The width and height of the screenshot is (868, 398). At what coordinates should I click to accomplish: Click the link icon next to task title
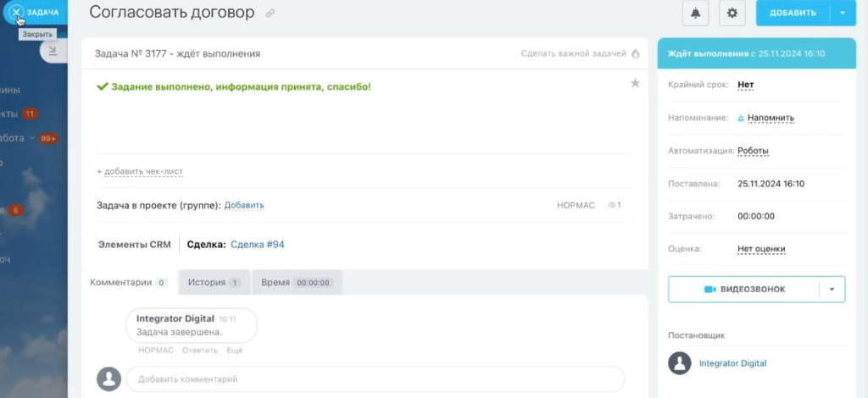(270, 14)
